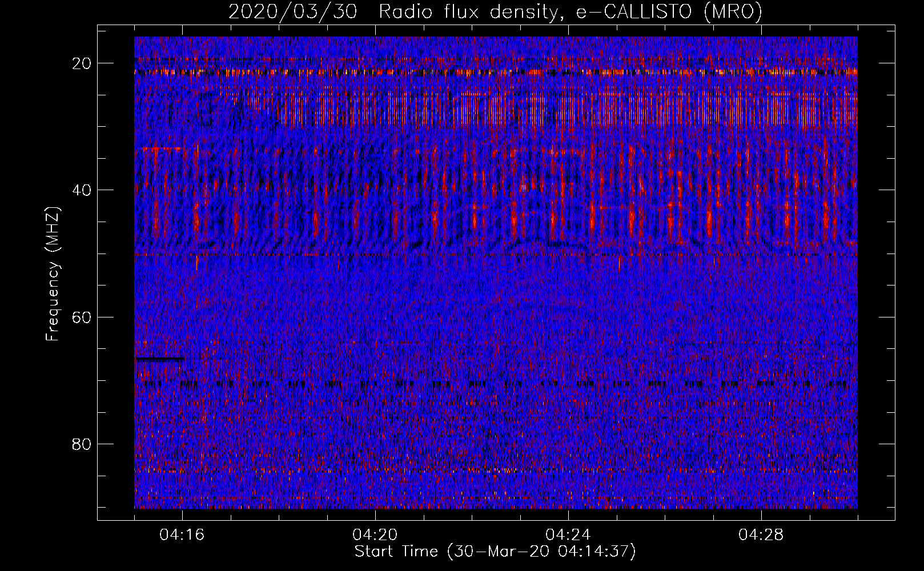Click the '60' frequency tick label
Image resolution: width=924 pixels, height=571 pixels.
pos(82,317)
